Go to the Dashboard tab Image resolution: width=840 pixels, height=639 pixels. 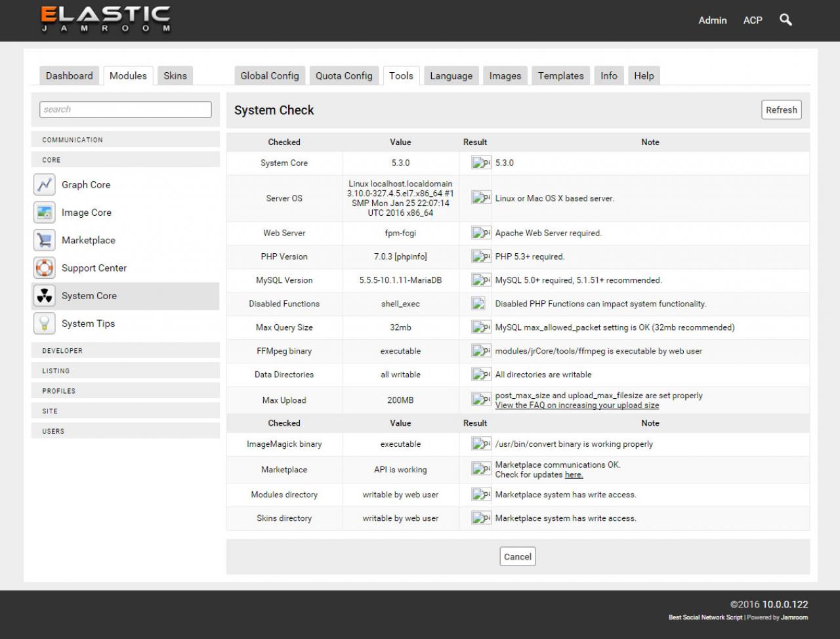[69, 75]
